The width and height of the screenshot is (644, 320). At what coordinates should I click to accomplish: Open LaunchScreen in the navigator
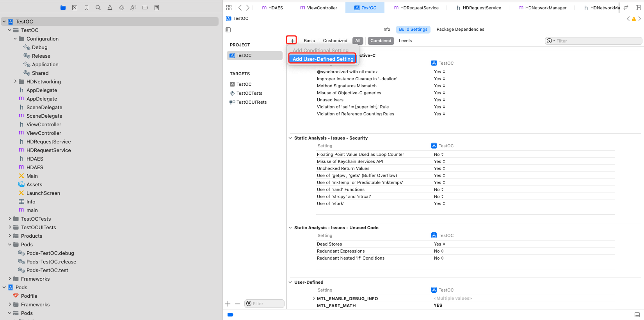pos(43,193)
